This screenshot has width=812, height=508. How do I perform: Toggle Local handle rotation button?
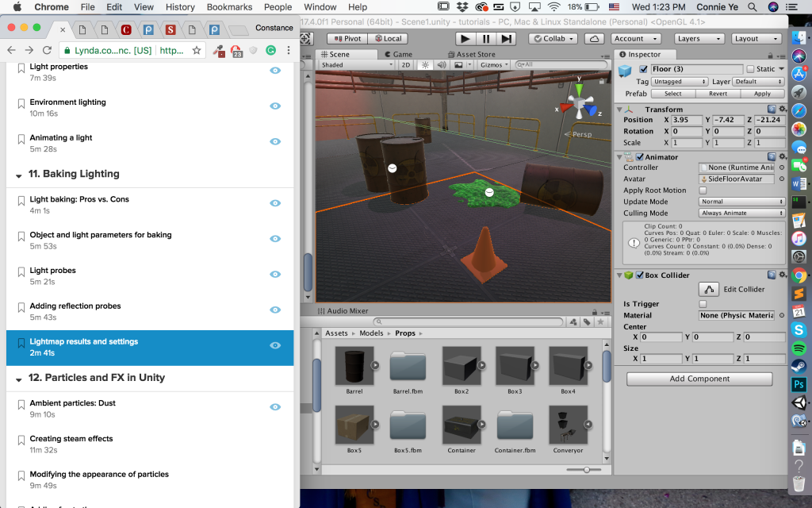point(388,38)
